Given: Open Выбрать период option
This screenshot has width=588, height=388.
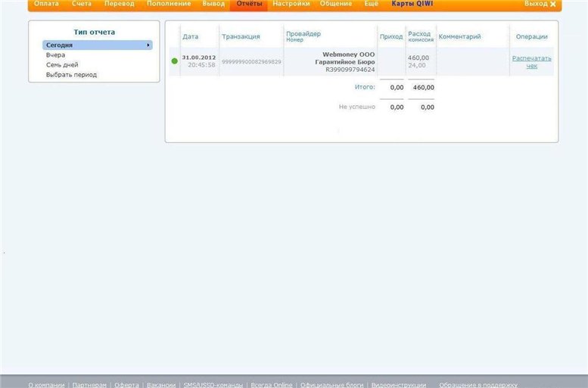Looking at the screenshot, I should 71,75.
